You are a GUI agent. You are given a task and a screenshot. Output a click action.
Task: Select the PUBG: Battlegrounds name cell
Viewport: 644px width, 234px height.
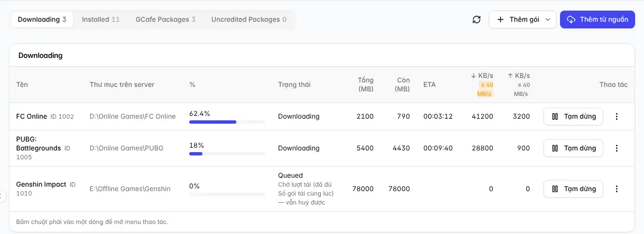(x=43, y=148)
